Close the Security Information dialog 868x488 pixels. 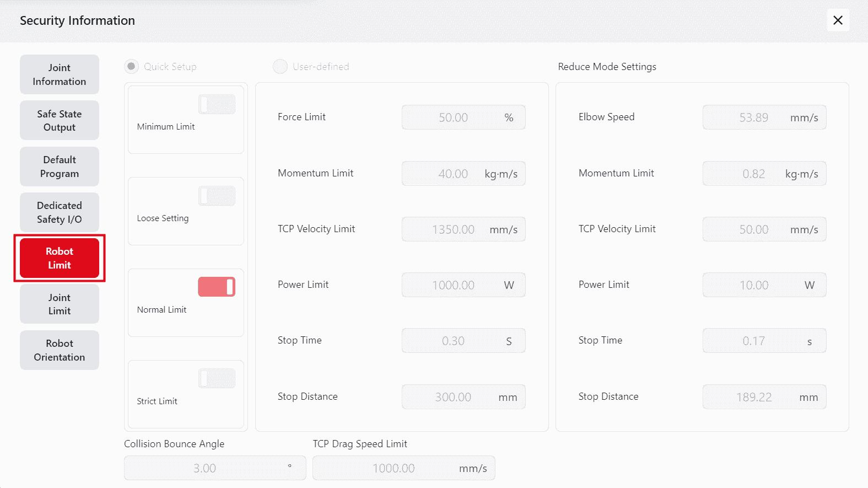pos(838,20)
